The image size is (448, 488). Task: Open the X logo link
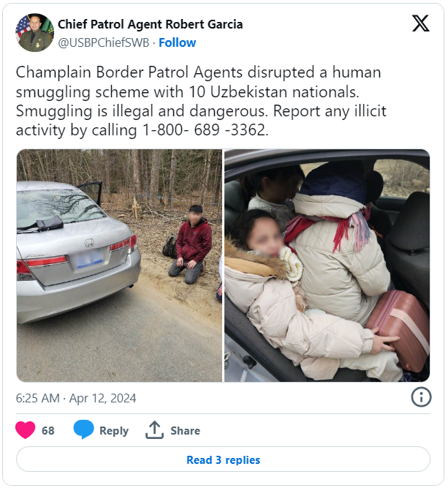pyautogui.click(x=421, y=23)
